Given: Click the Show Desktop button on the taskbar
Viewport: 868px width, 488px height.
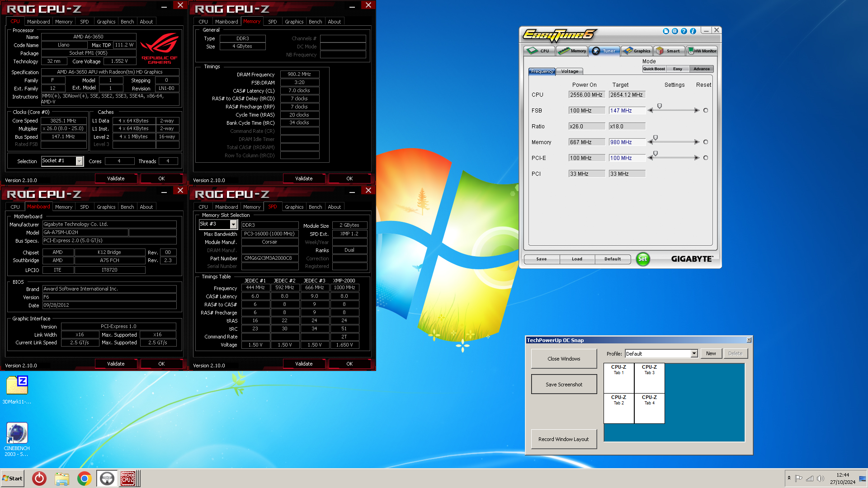Looking at the screenshot, I should point(863,479).
